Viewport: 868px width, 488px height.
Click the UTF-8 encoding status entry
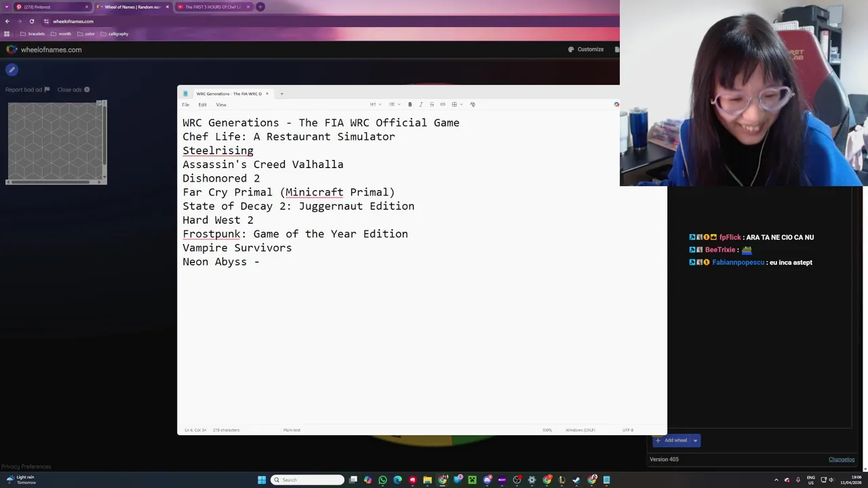click(x=627, y=430)
